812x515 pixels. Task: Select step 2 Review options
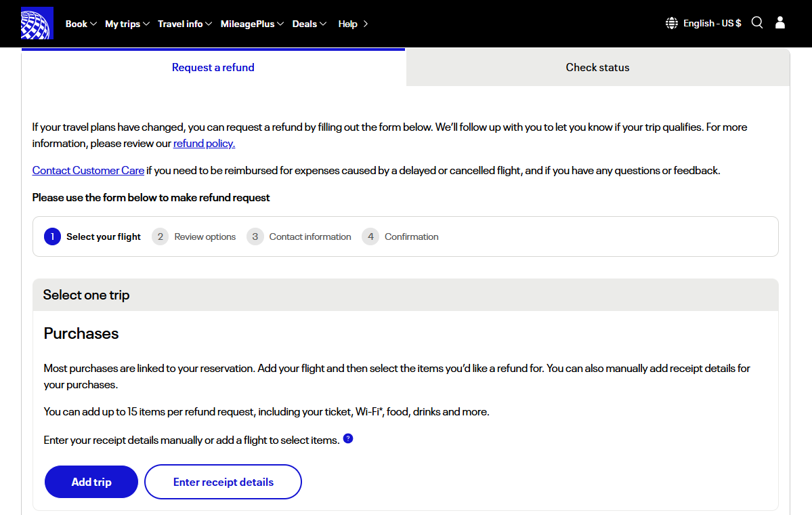pos(194,236)
